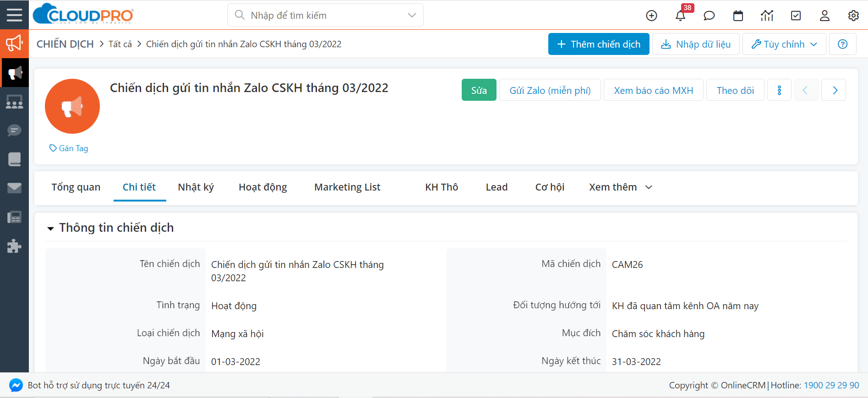Open the Nhật ký tab

pos(196,187)
